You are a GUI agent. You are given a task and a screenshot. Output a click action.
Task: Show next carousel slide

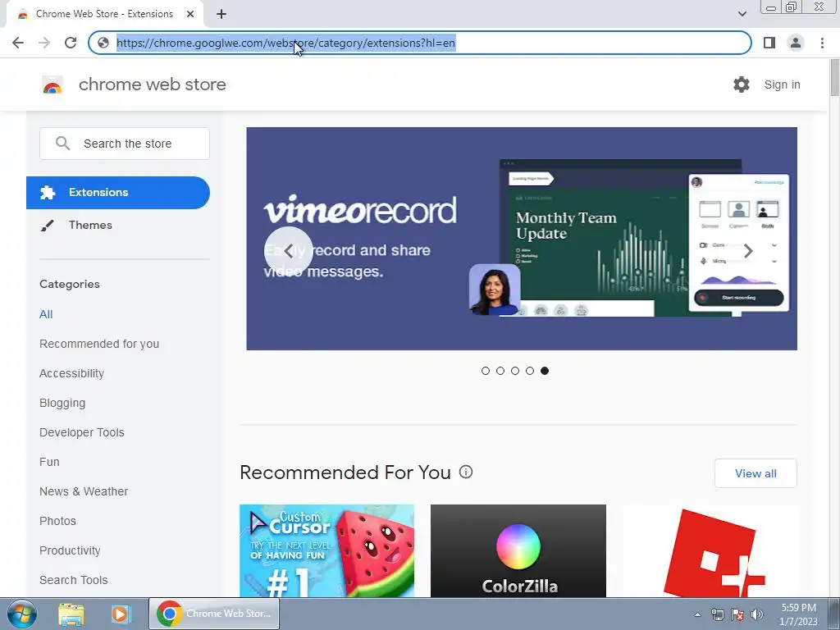click(x=748, y=251)
